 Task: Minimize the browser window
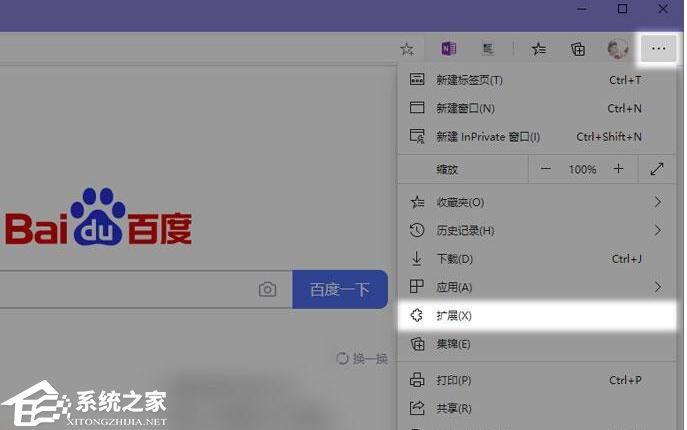581,9
